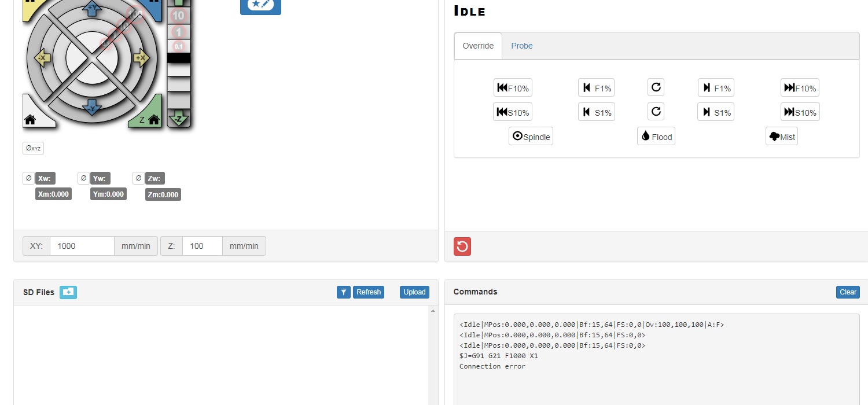
Task: Toggle Mist coolant
Action: coord(781,137)
